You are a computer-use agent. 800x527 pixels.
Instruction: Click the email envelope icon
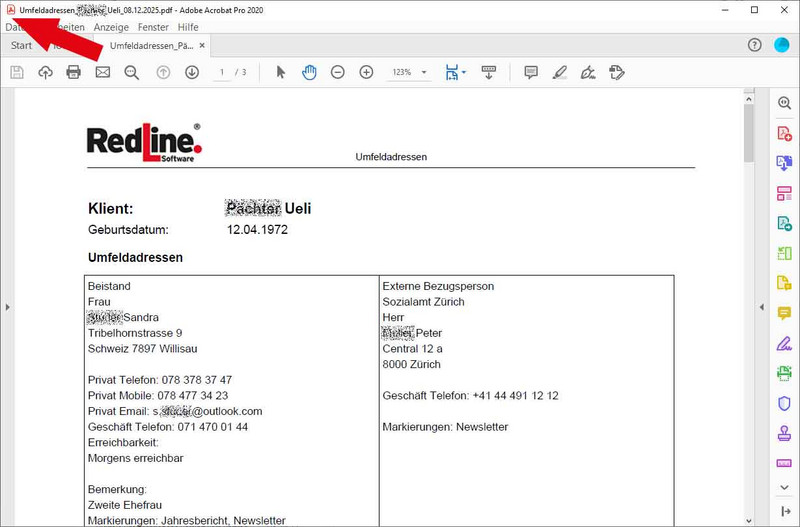102,72
